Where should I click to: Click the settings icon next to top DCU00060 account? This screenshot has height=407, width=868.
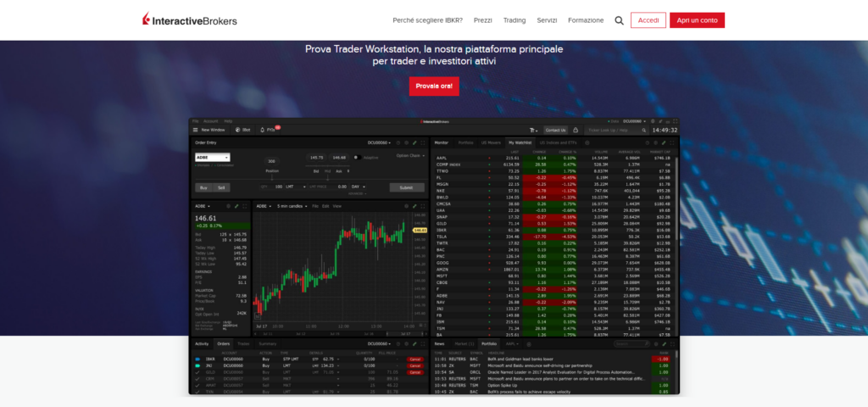click(x=653, y=120)
